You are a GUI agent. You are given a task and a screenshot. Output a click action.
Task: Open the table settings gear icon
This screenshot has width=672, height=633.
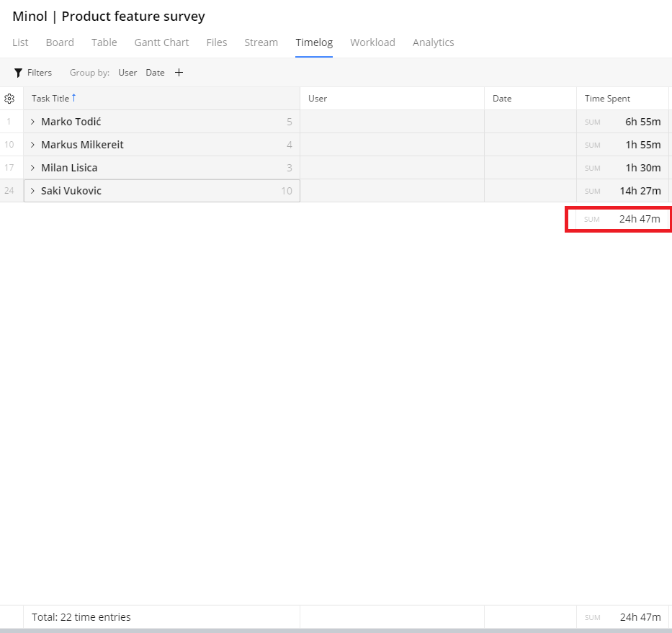9,99
